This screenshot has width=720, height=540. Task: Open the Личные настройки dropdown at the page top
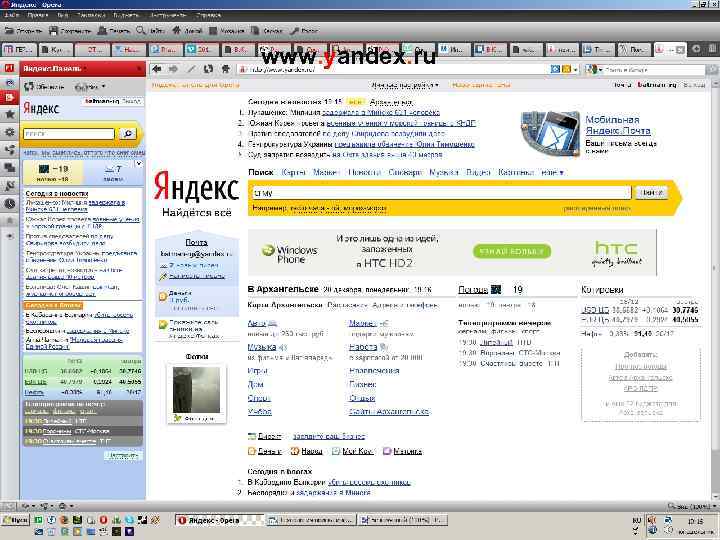(405, 85)
